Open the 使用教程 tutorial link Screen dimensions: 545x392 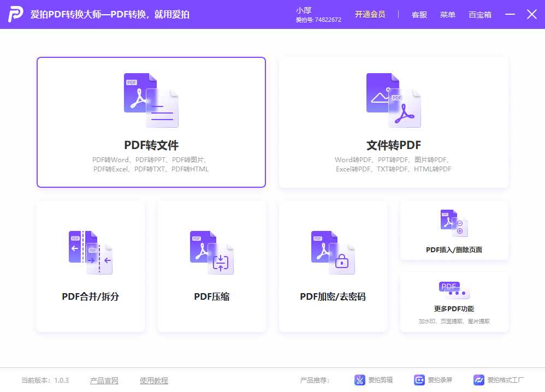click(154, 381)
